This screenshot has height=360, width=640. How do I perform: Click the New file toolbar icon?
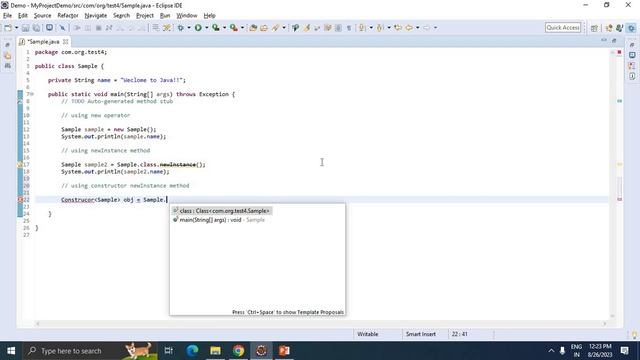click(x=8, y=28)
